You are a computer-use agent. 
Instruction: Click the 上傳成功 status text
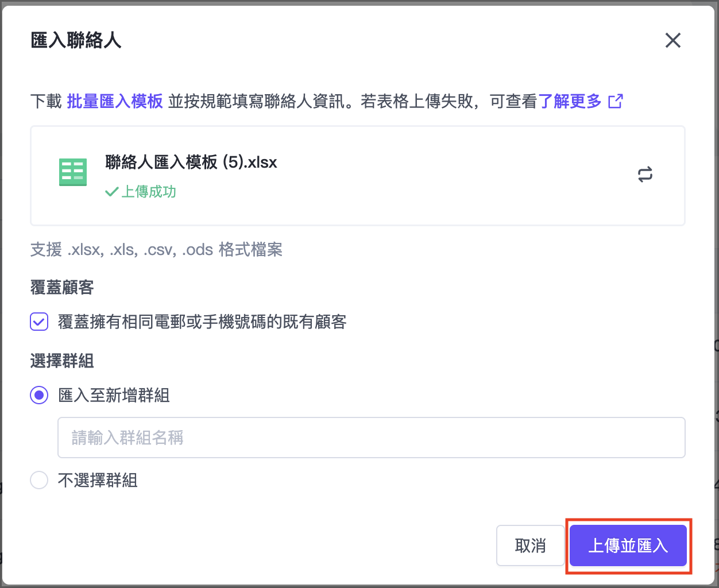(148, 192)
